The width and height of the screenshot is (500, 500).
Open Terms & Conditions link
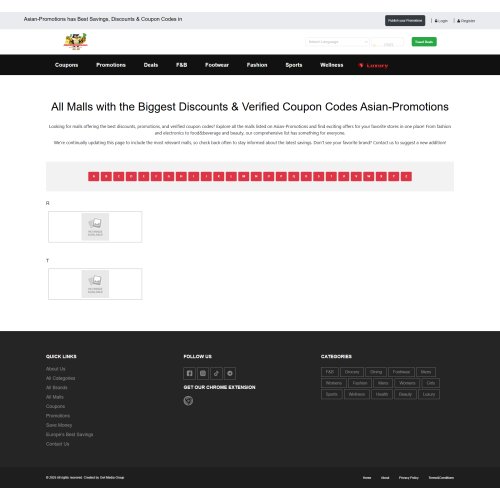click(441, 478)
